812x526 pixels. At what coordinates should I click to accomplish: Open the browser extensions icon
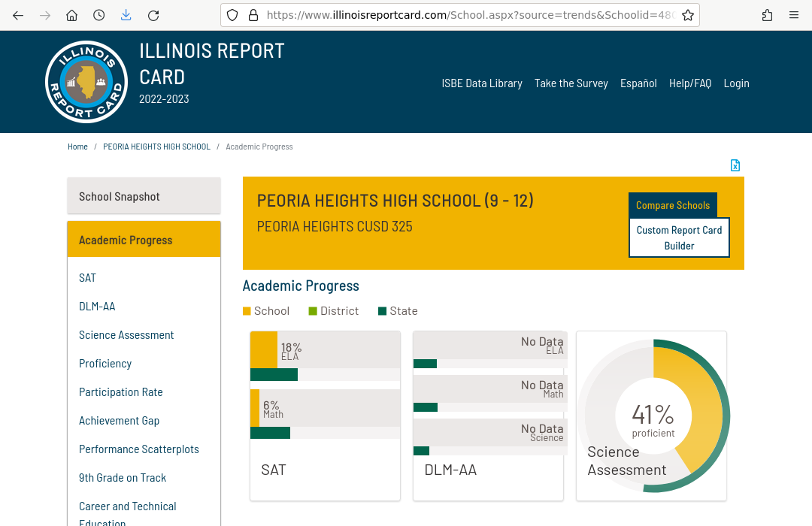pos(767,15)
